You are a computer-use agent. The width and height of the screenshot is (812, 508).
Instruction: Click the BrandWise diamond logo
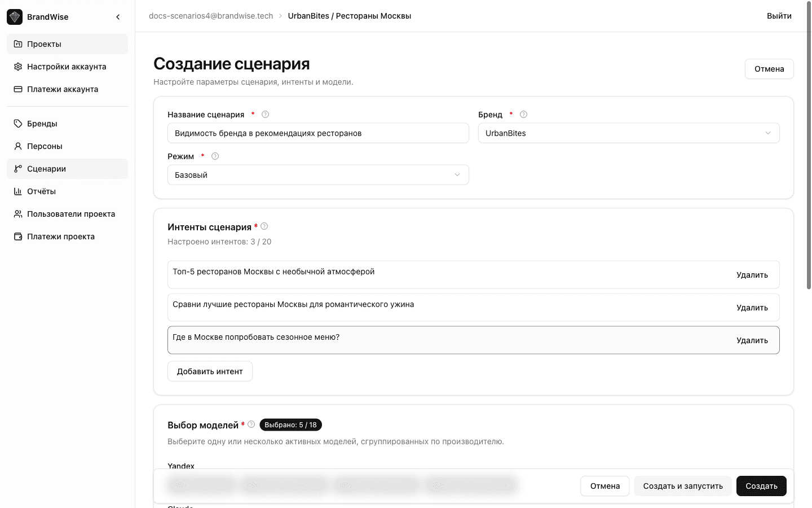(x=14, y=16)
